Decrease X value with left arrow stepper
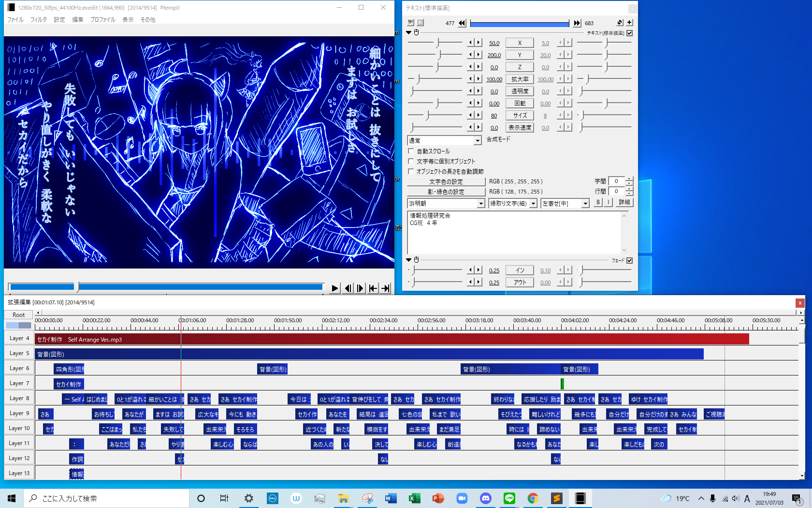 coord(470,43)
